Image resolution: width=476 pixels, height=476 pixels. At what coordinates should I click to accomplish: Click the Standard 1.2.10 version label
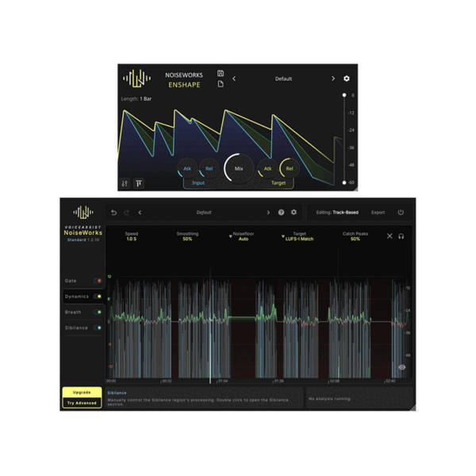pos(83,240)
